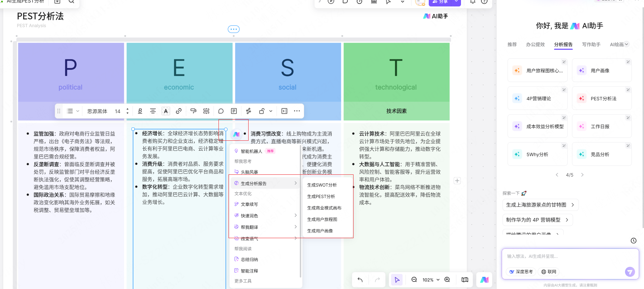Click the connector line icon in toolbar

tap(249, 111)
